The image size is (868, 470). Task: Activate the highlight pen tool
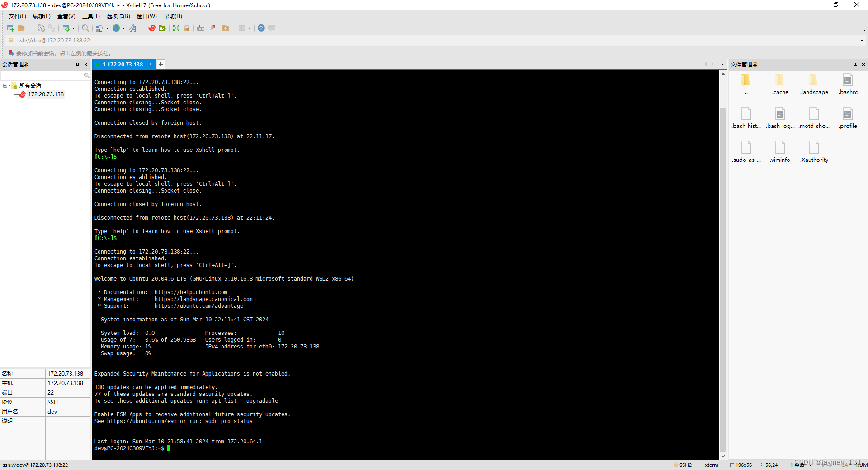(212, 28)
